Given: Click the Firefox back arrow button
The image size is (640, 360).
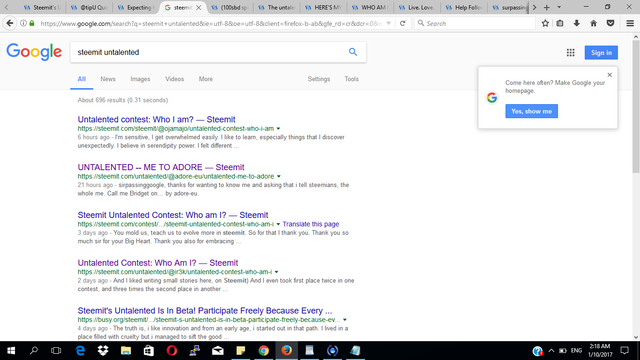Looking at the screenshot, I should 10,23.
